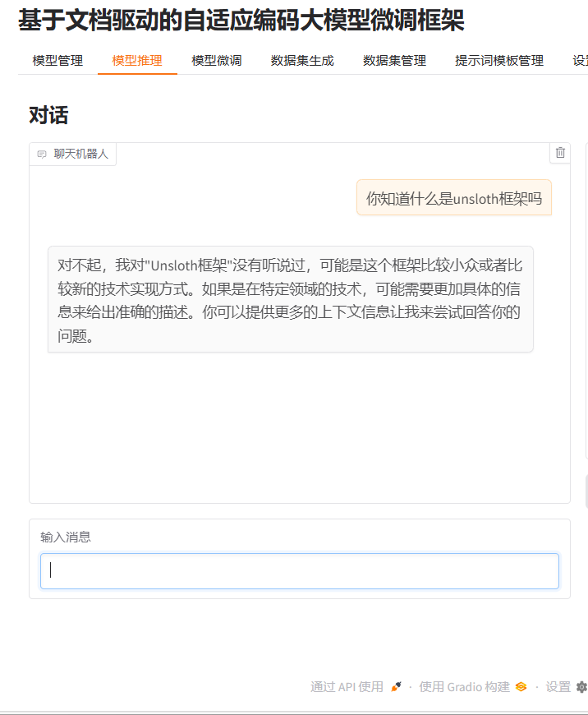The image size is (588, 715).
Task: Select the 模型推理 tab
Action: click(x=137, y=61)
